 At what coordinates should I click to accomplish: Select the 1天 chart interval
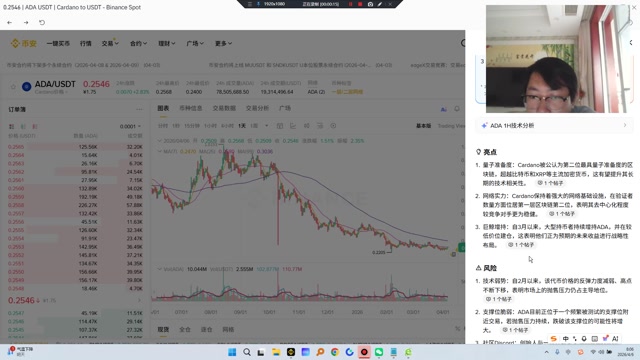pos(242,126)
